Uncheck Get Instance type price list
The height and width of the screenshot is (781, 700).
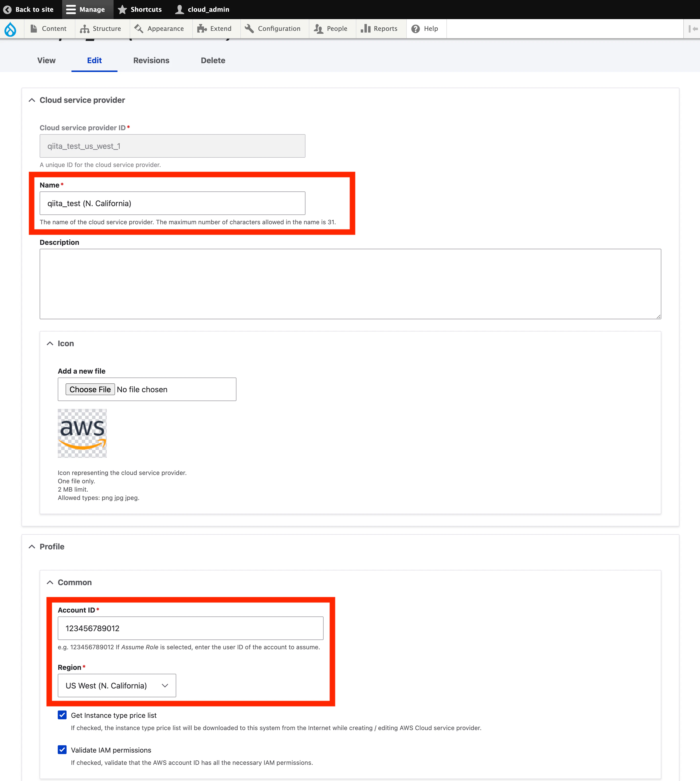coord(62,715)
